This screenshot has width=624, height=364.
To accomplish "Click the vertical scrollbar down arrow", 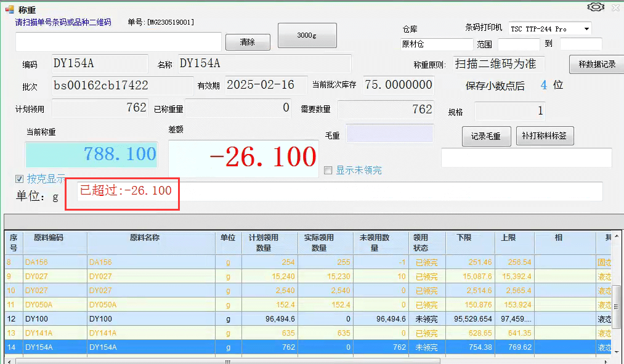I will [x=617, y=350].
